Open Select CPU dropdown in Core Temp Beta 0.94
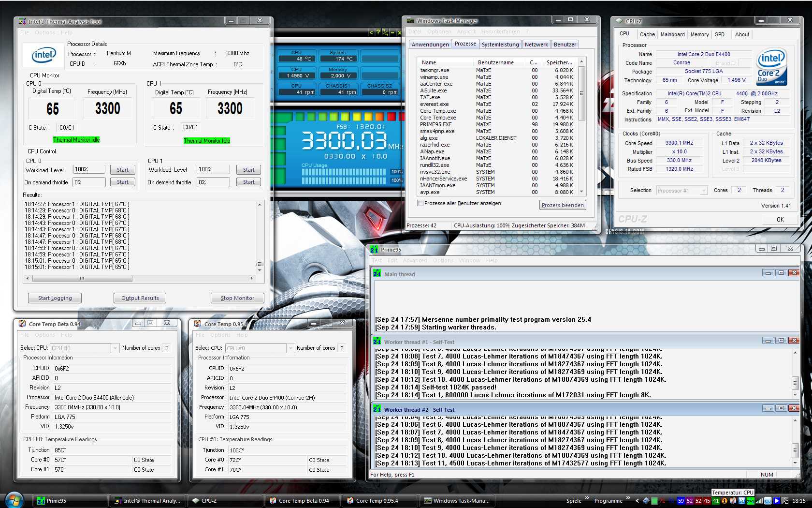812x508 pixels. 115,348
